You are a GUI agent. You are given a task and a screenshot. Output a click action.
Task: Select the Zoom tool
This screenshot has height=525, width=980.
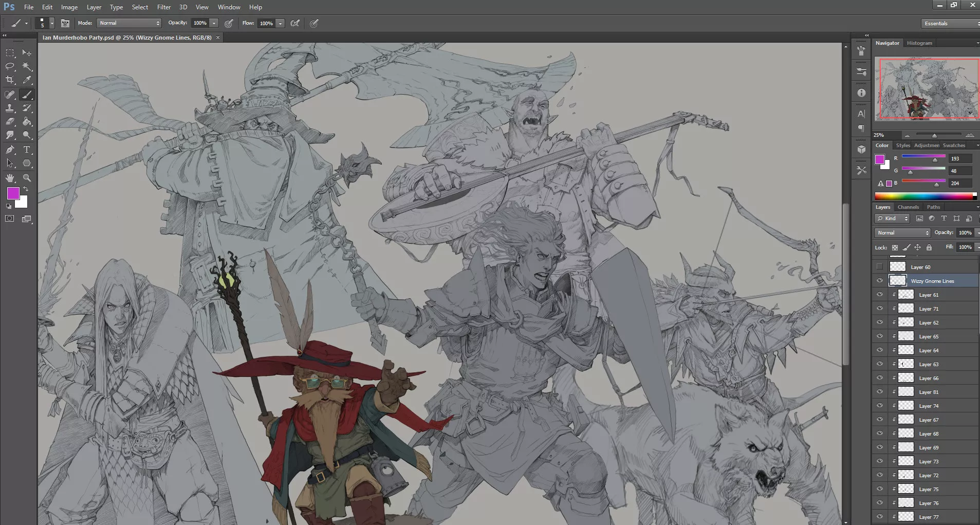(x=27, y=178)
